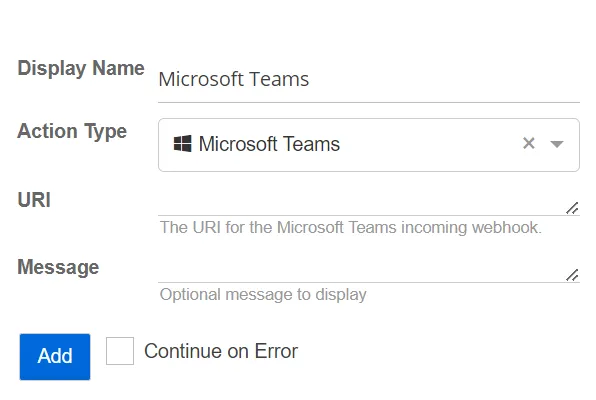Click the URI webhook help text
Viewport: 596px width, 400px height.
(x=350, y=227)
